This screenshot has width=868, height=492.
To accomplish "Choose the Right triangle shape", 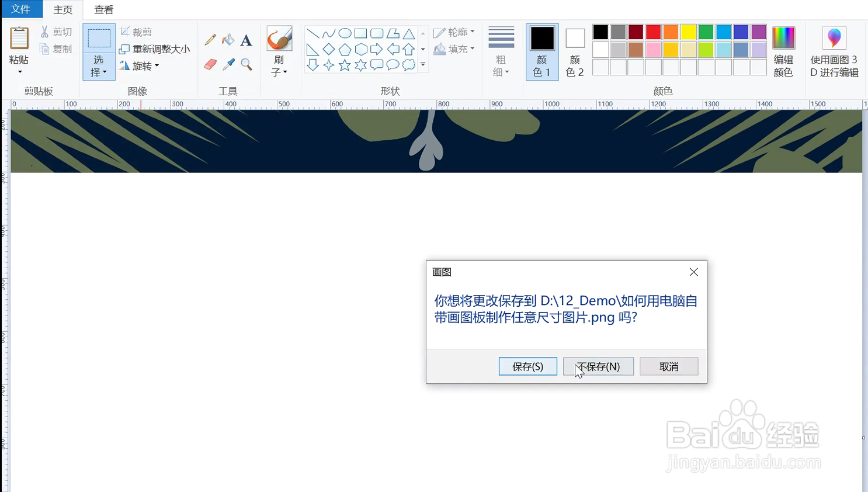I will 313,49.
